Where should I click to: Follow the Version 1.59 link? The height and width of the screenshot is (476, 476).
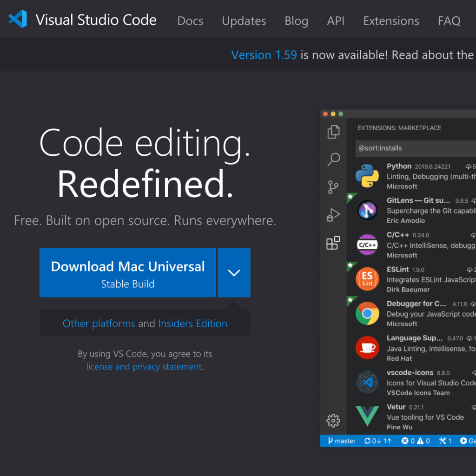pyautogui.click(x=264, y=55)
